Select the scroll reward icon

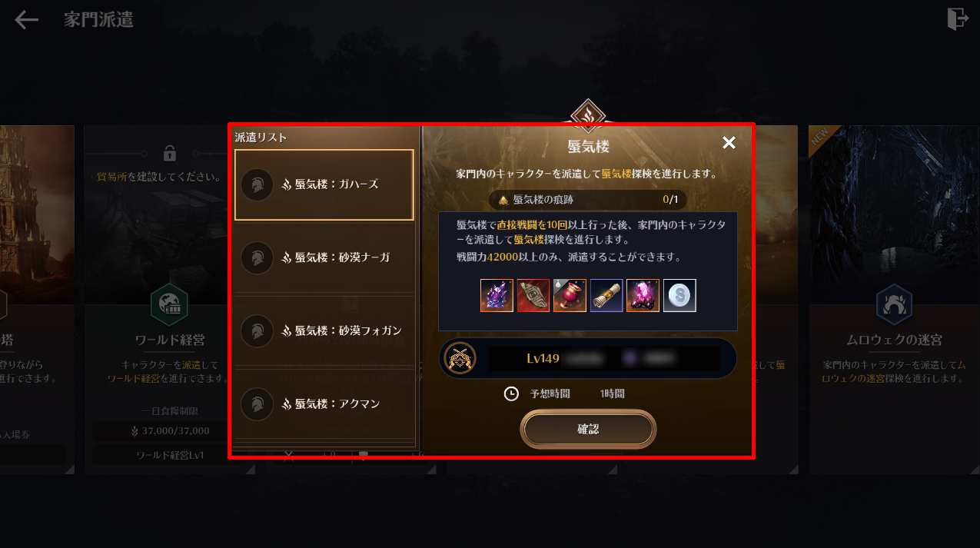[606, 295]
